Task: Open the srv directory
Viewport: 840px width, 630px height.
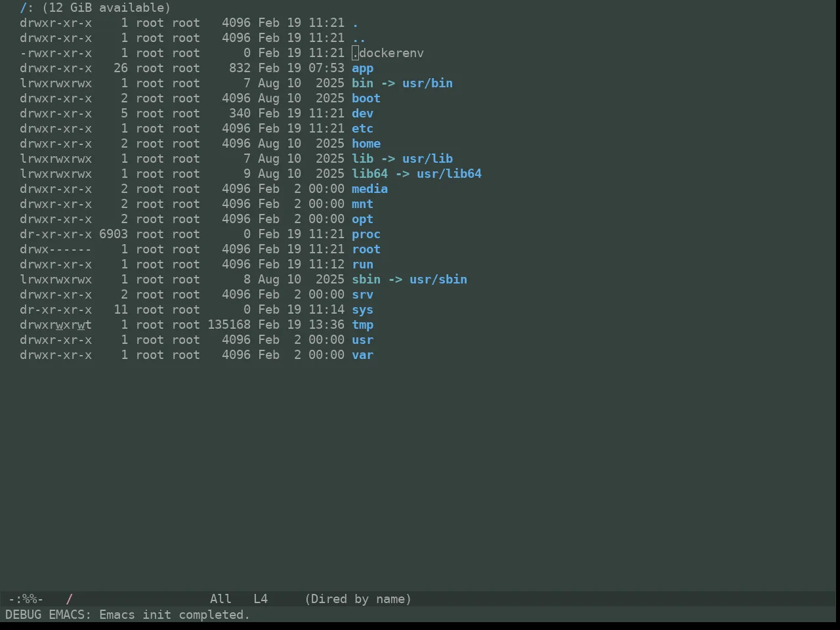Action: click(x=362, y=295)
